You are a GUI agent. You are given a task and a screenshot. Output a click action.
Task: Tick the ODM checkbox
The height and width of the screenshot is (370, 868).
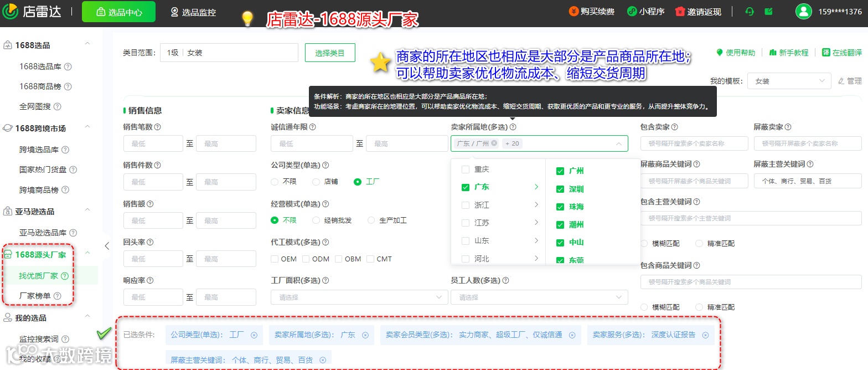[306, 259]
